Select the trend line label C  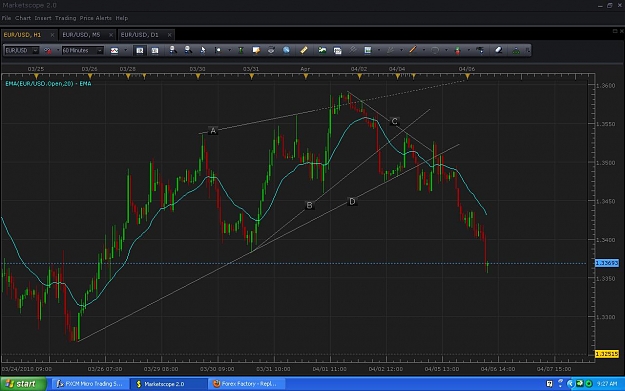click(x=394, y=121)
